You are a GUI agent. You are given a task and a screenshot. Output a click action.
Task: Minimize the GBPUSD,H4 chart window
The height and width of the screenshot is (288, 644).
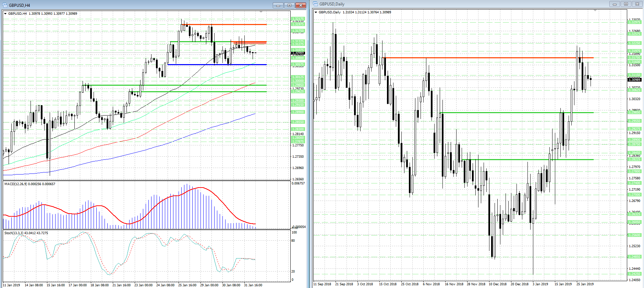tap(278, 5)
